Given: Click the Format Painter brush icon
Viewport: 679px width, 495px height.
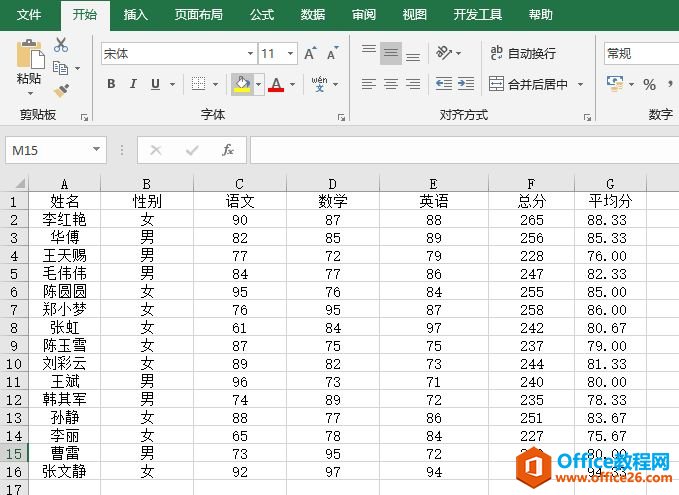Looking at the screenshot, I should click(x=61, y=91).
